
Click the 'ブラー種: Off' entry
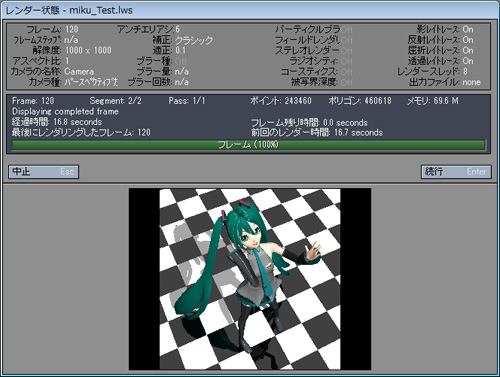tap(162, 61)
